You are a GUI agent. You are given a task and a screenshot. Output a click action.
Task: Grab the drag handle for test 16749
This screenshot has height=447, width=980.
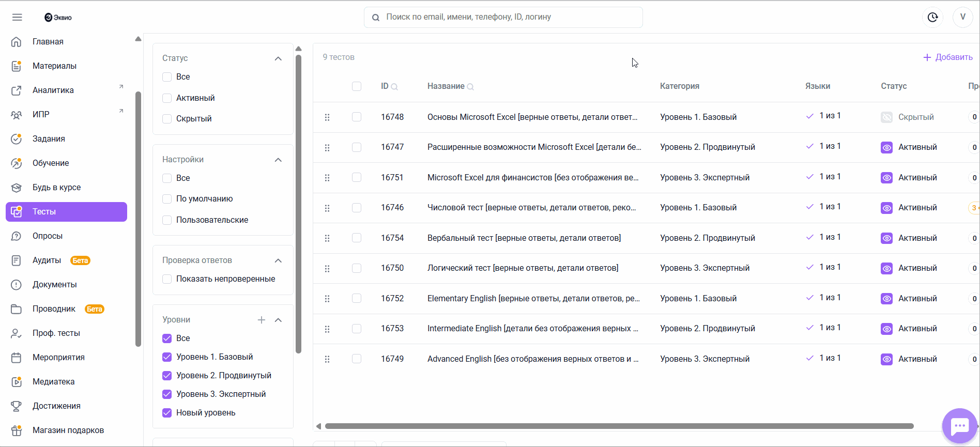click(327, 359)
